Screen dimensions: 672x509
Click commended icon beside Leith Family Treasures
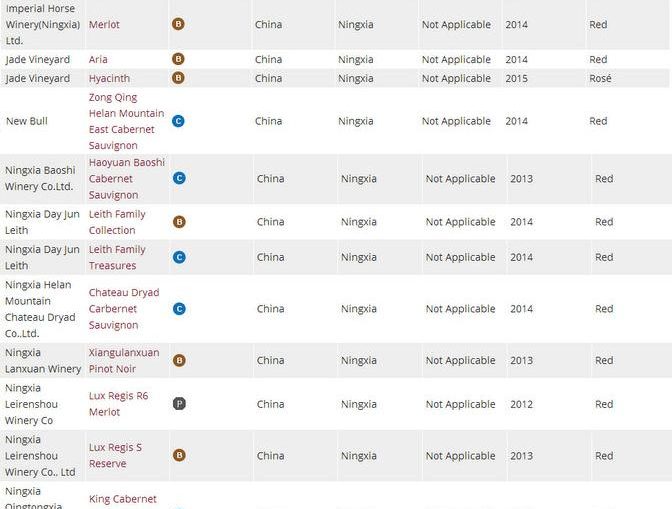pyautogui.click(x=179, y=257)
